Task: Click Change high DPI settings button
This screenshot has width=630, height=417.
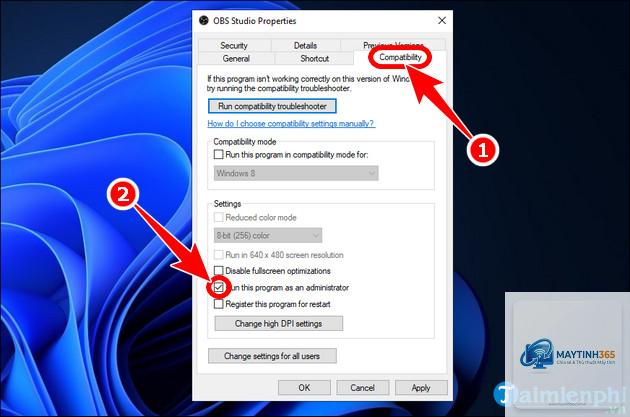Action: 278,323
